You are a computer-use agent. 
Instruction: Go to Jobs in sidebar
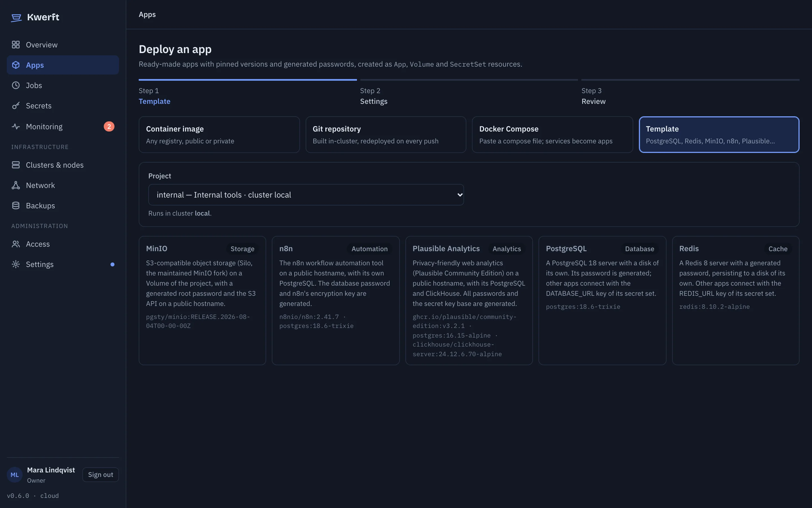click(63, 85)
